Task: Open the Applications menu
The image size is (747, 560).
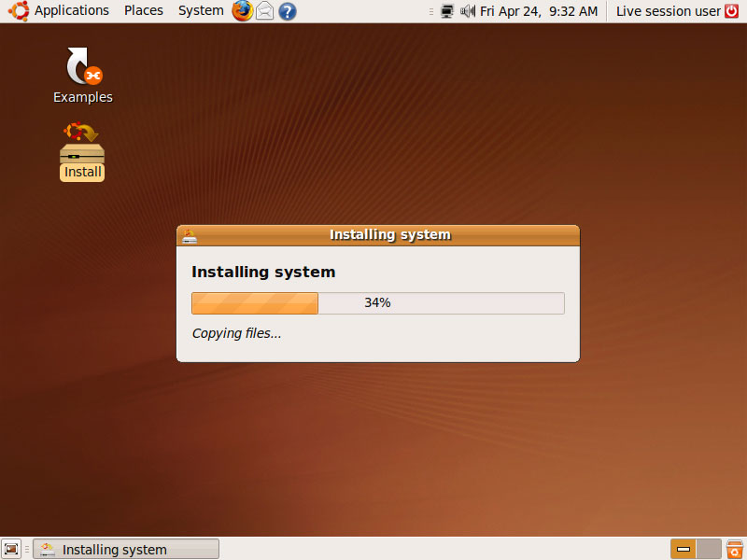Action: 61,11
